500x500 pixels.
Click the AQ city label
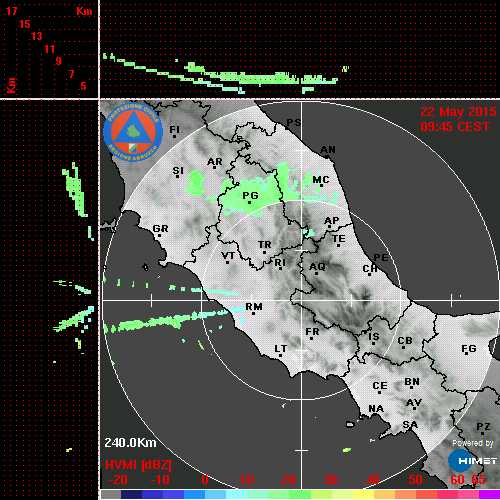click(x=317, y=268)
